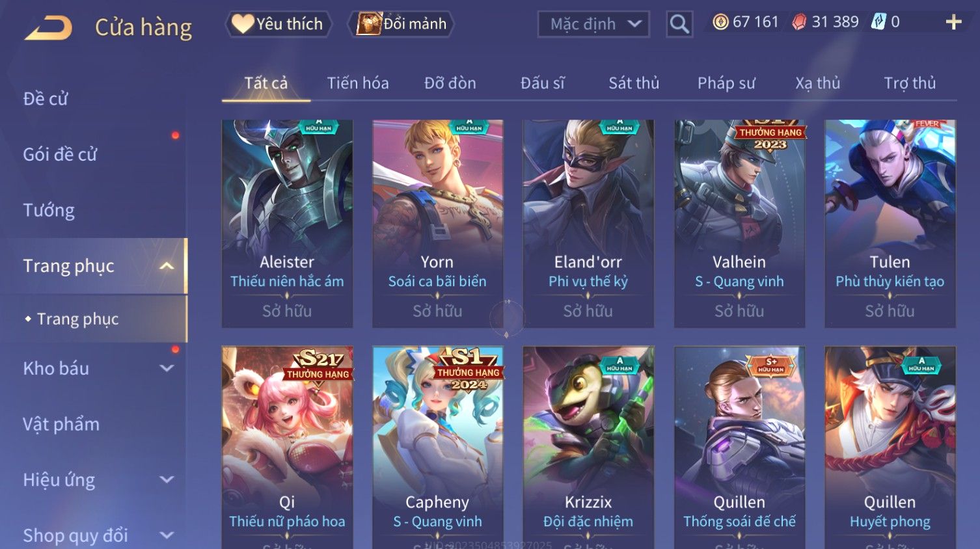Open the Mặc định sort dropdown
The image size is (980, 549).
pos(593,25)
